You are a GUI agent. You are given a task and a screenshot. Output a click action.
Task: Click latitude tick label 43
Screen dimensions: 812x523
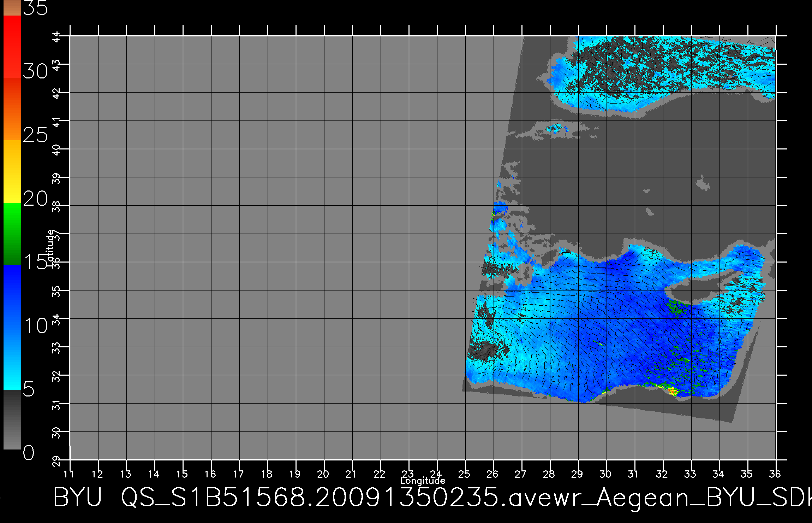[56, 65]
